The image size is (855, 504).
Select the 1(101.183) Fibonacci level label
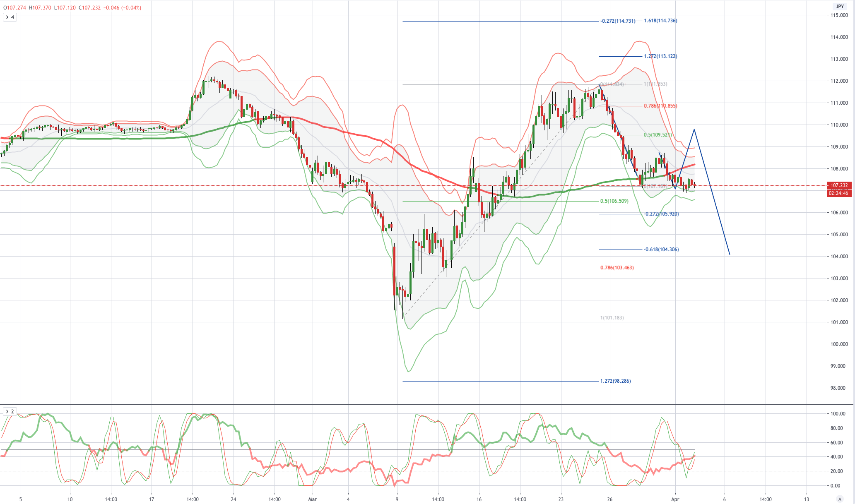tap(612, 318)
